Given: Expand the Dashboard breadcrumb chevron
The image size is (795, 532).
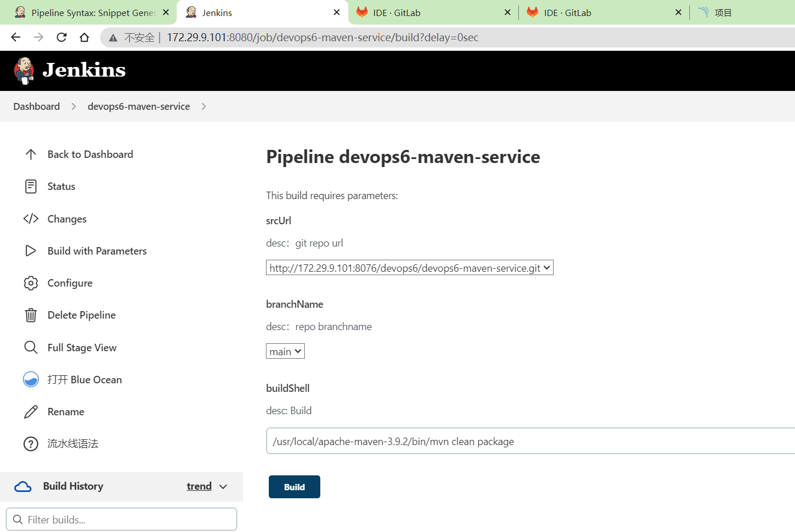Looking at the screenshot, I should [x=73, y=106].
